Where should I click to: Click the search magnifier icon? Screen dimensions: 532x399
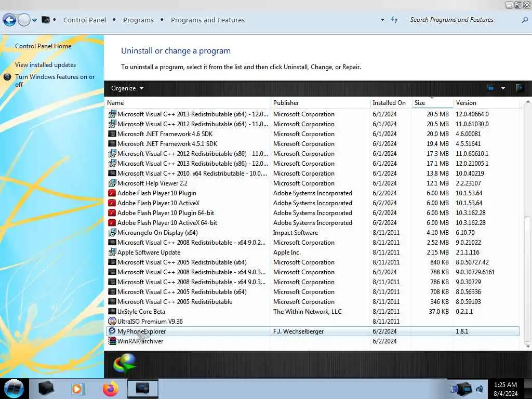click(x=525, y=20)
